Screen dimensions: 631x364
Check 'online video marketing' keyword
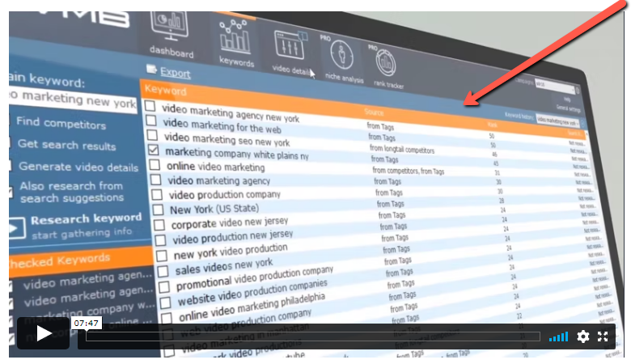[x=155, y=164]
